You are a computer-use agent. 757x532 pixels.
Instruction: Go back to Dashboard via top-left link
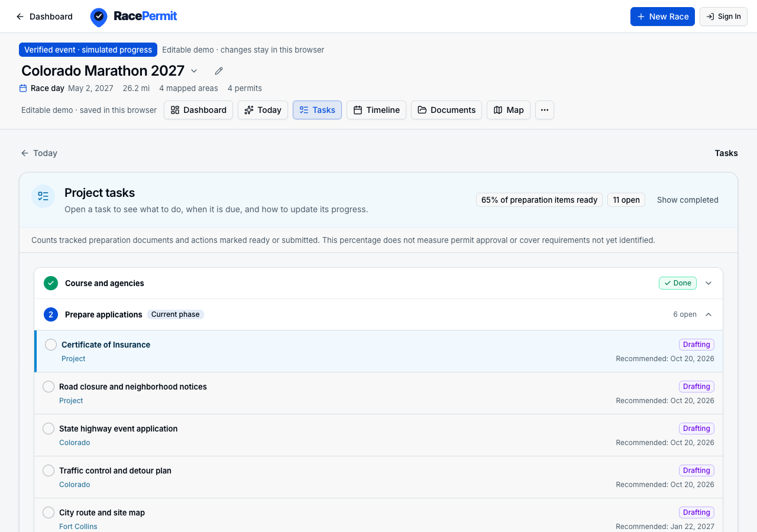click(x=44, y=17)
